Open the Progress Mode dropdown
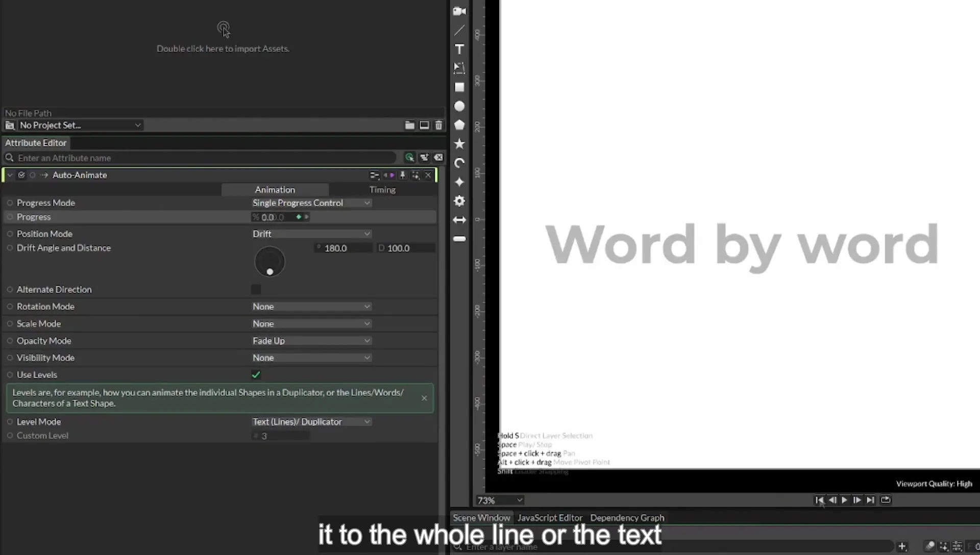Screen dimensions: 980x555 pyautogui.click(x=311, y=203)
